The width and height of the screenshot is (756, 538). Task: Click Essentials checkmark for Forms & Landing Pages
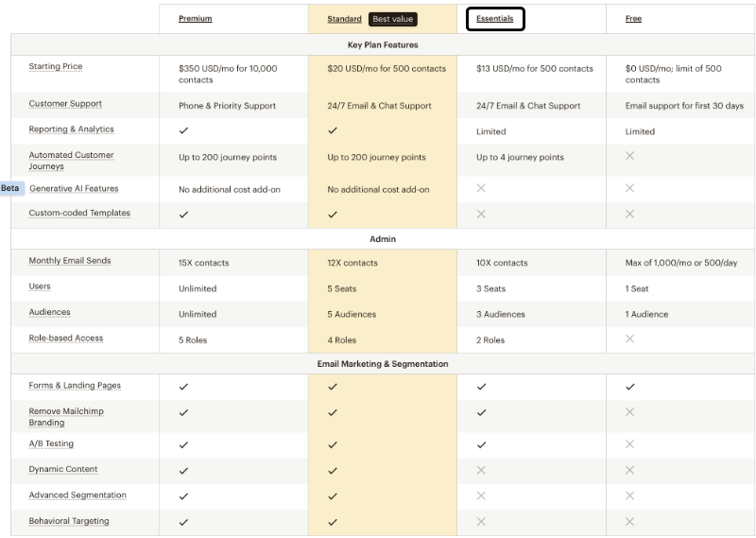tap(481, 387)
